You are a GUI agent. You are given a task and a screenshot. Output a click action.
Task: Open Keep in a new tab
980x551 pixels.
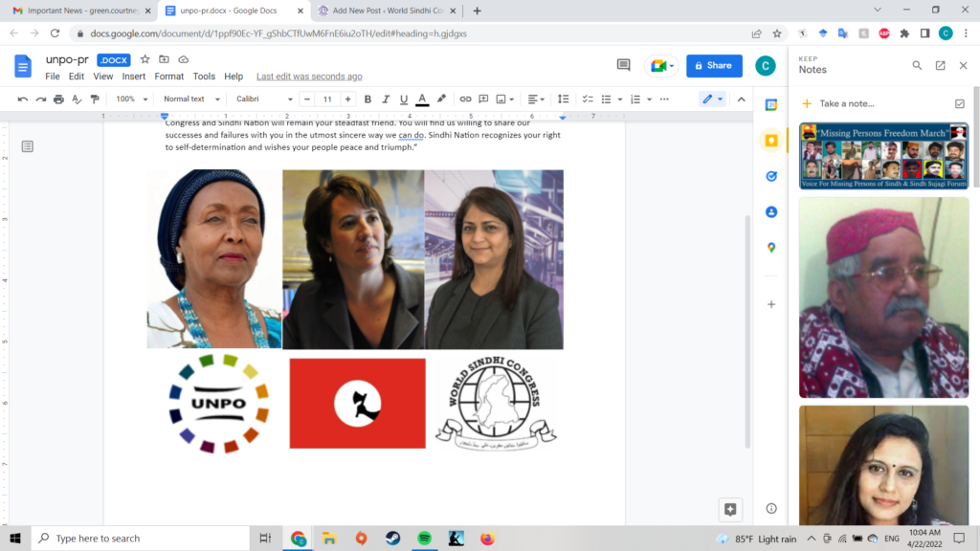[940, 65]
